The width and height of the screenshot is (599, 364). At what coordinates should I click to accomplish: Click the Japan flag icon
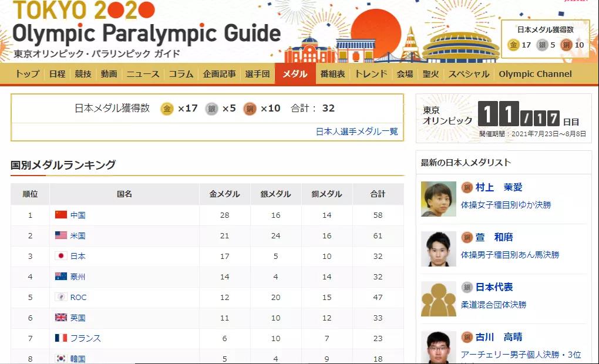[60, 256]
